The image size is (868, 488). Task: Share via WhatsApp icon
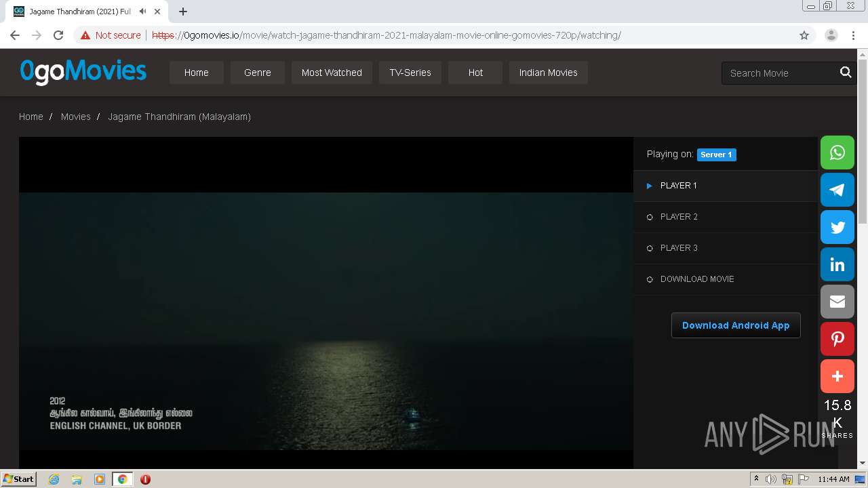[837, 152]
